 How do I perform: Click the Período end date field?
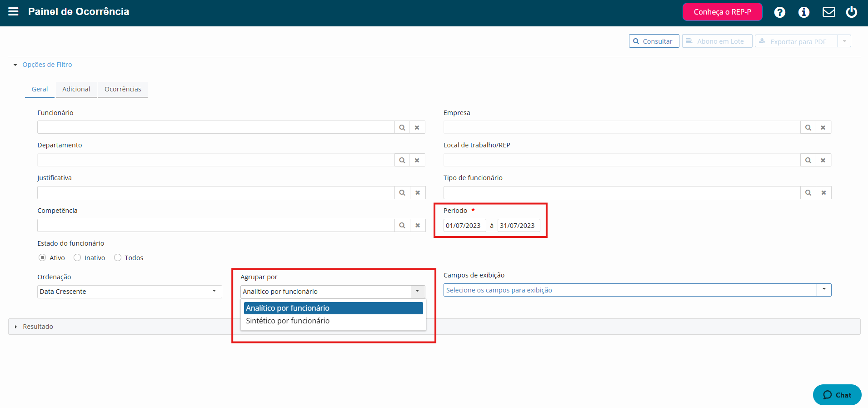click(x=519, y=226)
